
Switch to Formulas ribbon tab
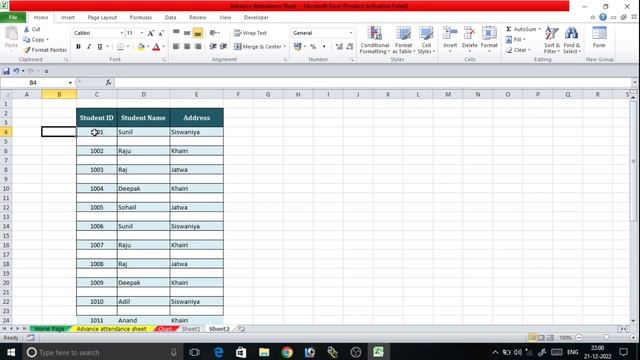(x=140, y=18)
